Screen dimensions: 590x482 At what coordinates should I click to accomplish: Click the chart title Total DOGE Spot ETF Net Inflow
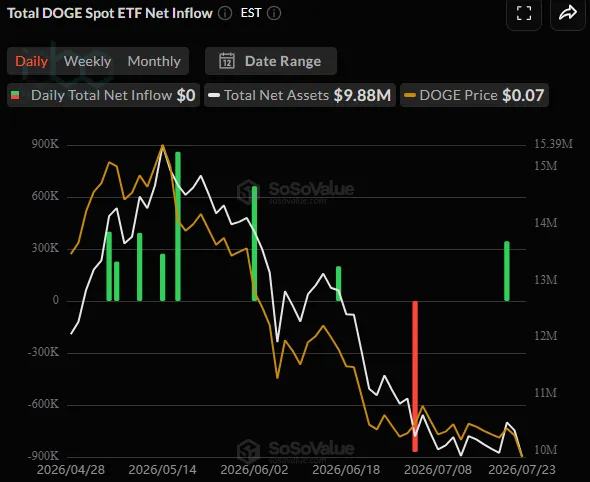pos(110,13)
